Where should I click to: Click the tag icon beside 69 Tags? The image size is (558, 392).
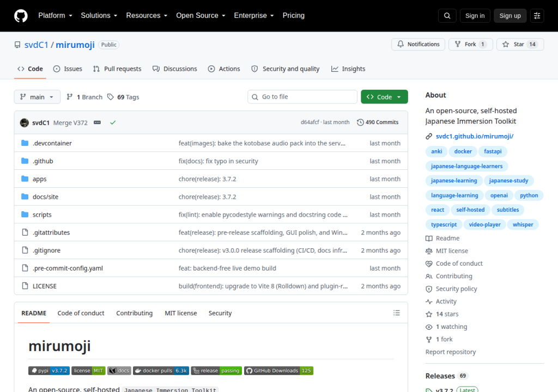[111, 97]
